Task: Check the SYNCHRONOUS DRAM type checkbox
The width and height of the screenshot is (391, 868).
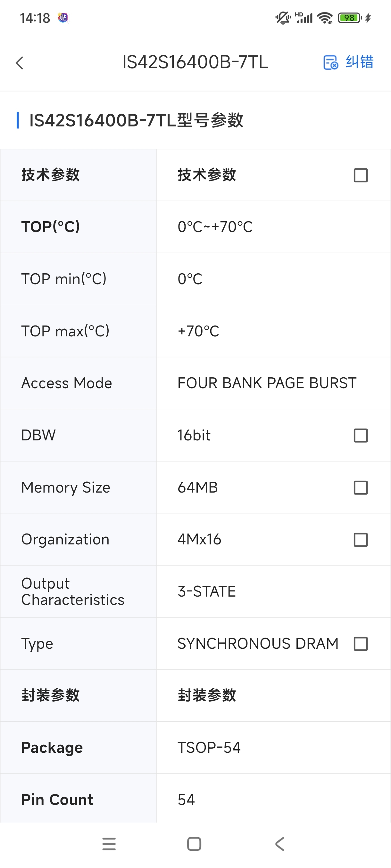Action: coord(361,644)
